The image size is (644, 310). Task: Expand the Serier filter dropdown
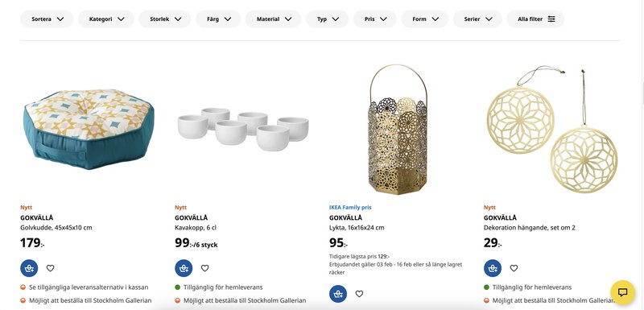click(x=477, y=19)
